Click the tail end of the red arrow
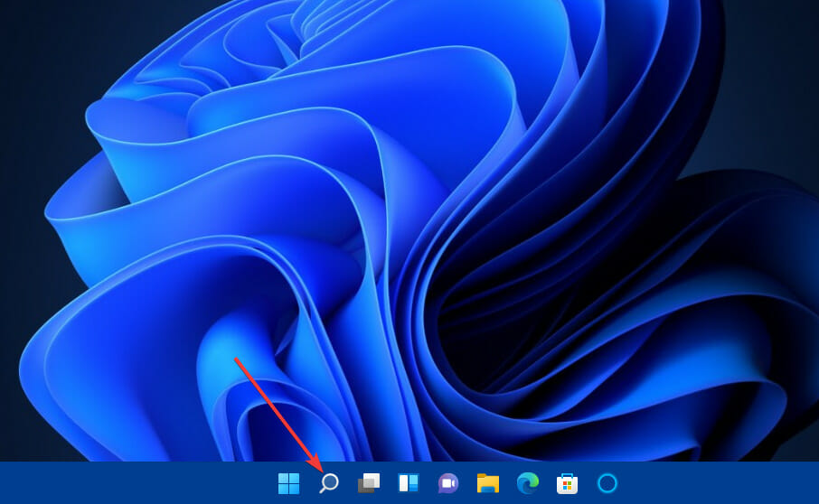The image size is (819, 504). [x=236, y=359]
